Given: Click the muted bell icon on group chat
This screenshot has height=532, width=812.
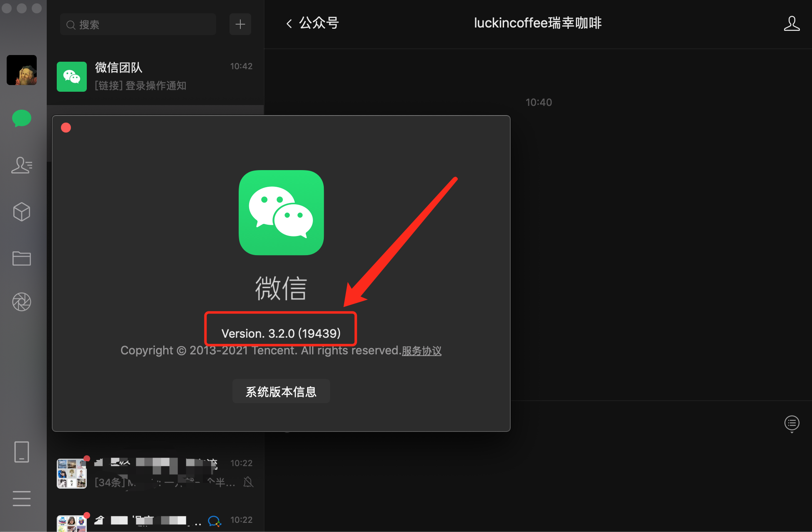Looking at the screenshot, I should click(x=248, y=482).
